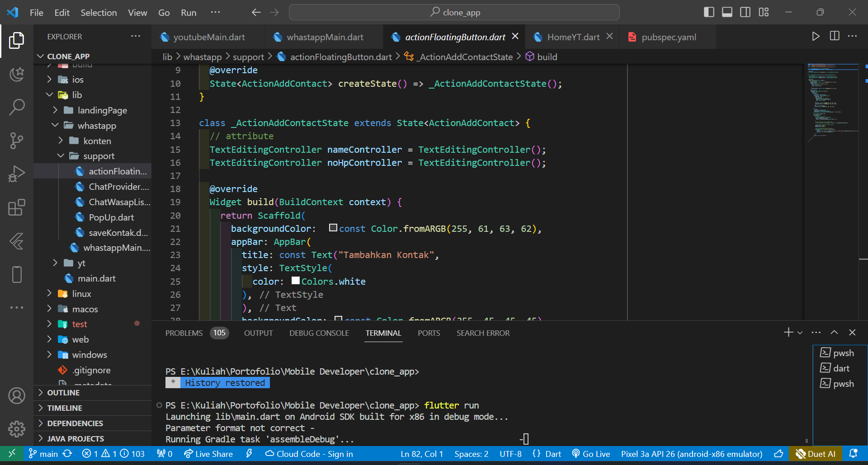Open the Extensions view
Image resolution: width=868 pixels, height=465 pixels.
coord(17,207)
